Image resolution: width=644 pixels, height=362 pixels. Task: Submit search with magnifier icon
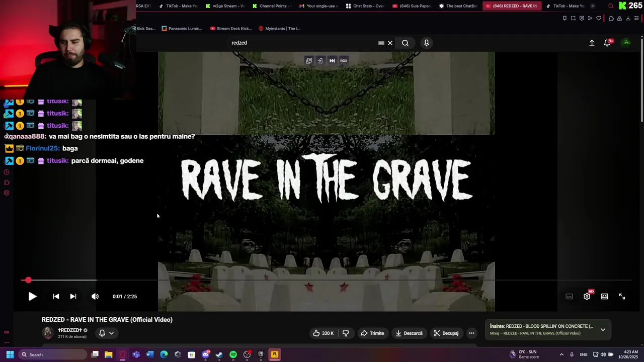click(x=405, y=43)
